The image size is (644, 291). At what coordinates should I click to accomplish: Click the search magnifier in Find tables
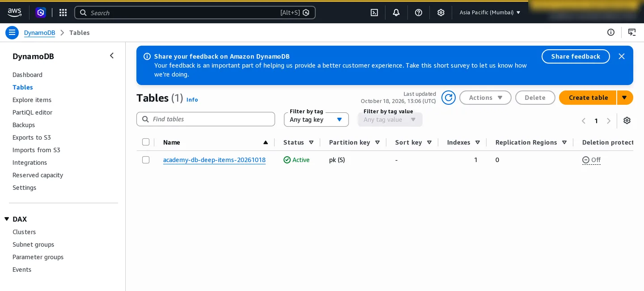[145, 119]
